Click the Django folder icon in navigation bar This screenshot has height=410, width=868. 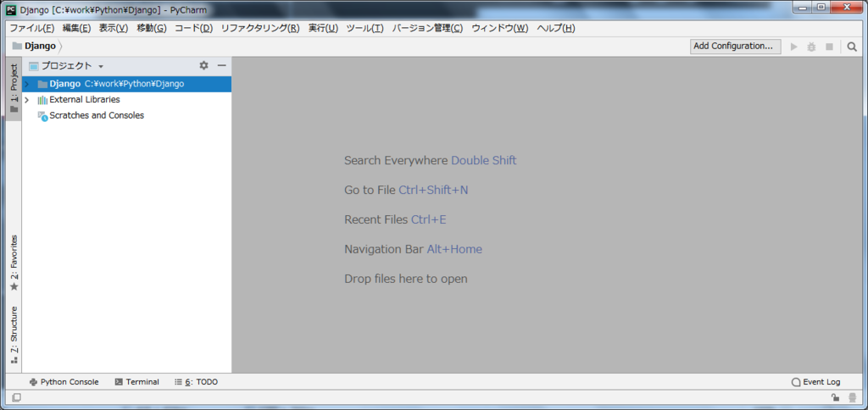(x=17, y=46)
